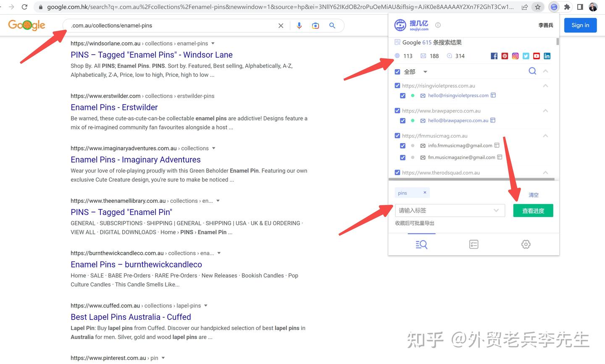Click the YouTube filter icon
605x364 pixels.
(536, 56)
